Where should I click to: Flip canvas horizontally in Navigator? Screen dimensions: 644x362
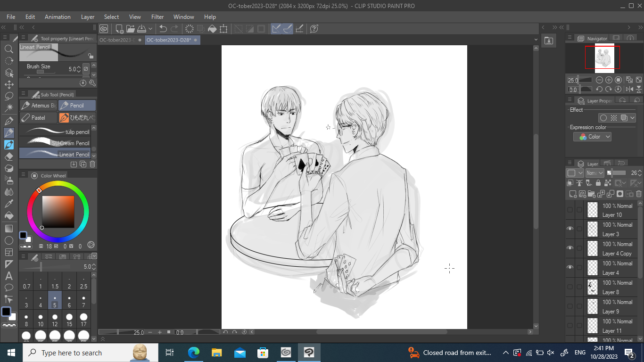tap(629, 89)
